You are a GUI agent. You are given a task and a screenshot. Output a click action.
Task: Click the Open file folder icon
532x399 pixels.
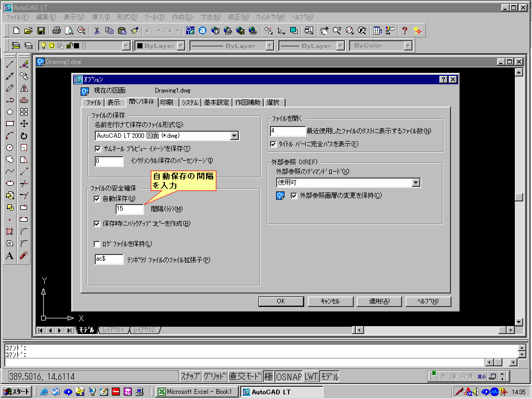[x=29, y=31]
